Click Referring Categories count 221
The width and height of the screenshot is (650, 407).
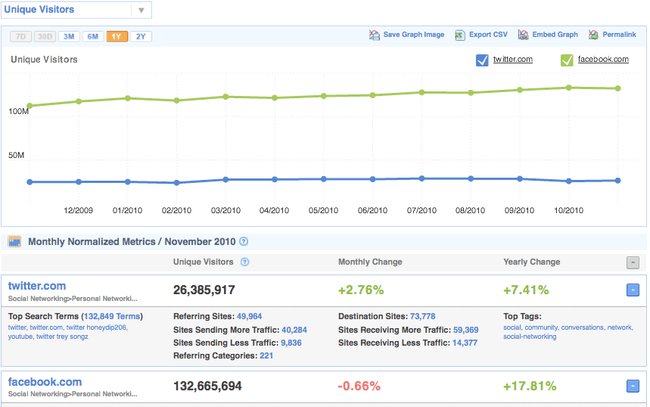[x=267, y=356]
